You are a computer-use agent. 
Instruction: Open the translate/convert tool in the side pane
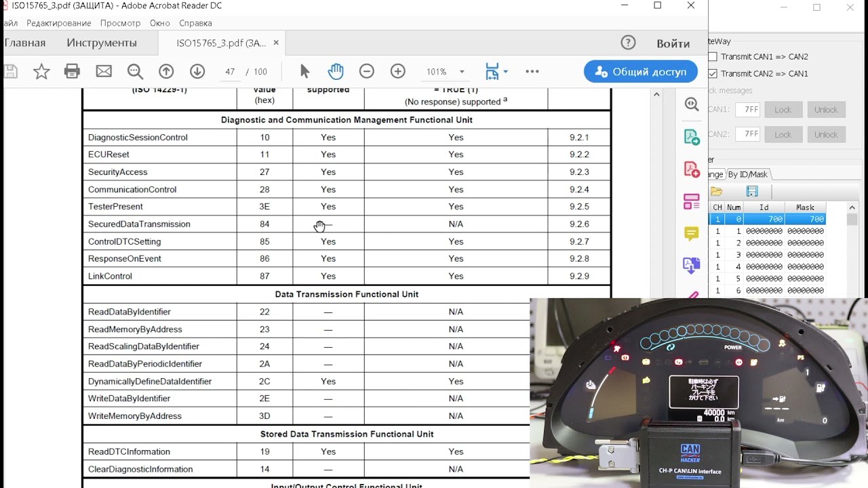tap(692, 266)
